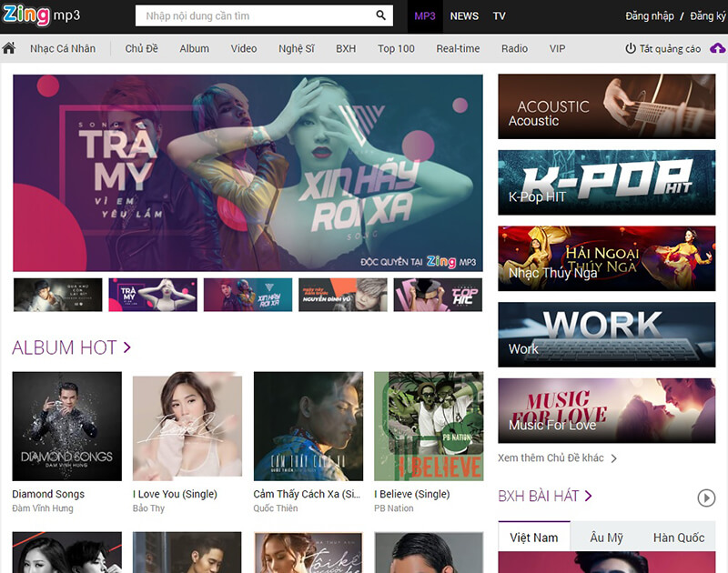Select the Nguyễn Đình Vũ carousel thumbnail

tap(343, 295)
